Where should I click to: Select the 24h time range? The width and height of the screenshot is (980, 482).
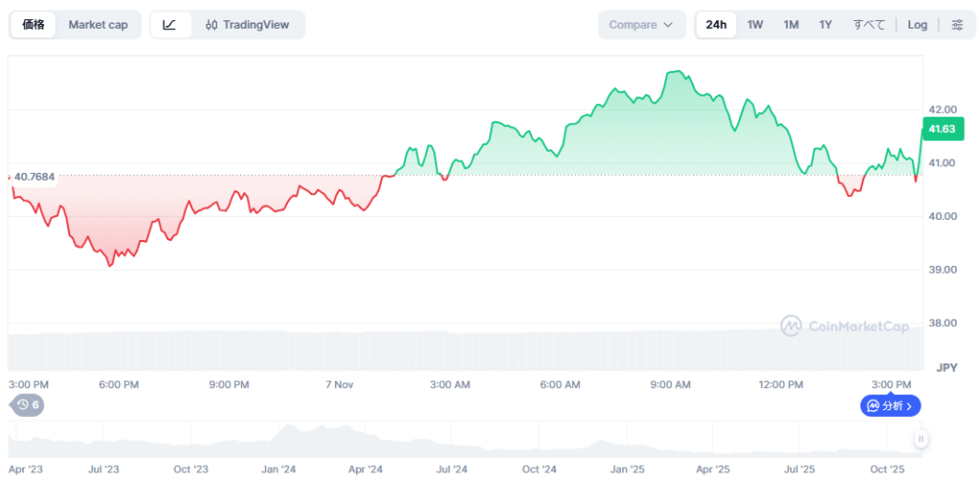point(716,25)
